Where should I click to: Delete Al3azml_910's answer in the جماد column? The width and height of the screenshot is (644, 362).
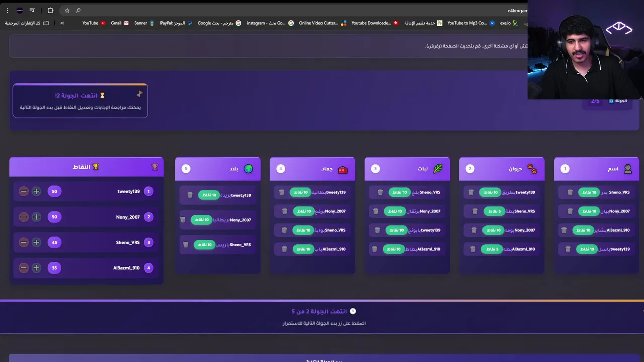(x=284, y=249)
